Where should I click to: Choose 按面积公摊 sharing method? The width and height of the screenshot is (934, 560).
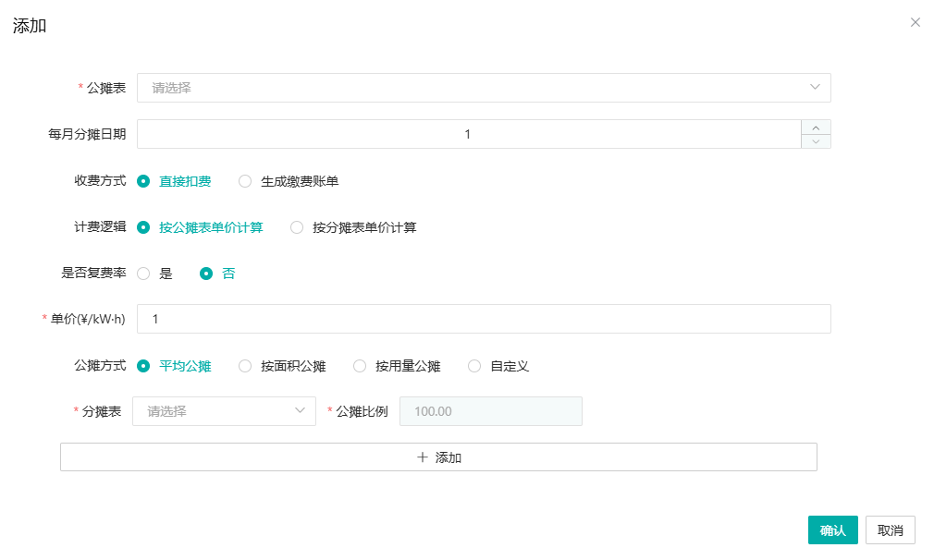245,366
